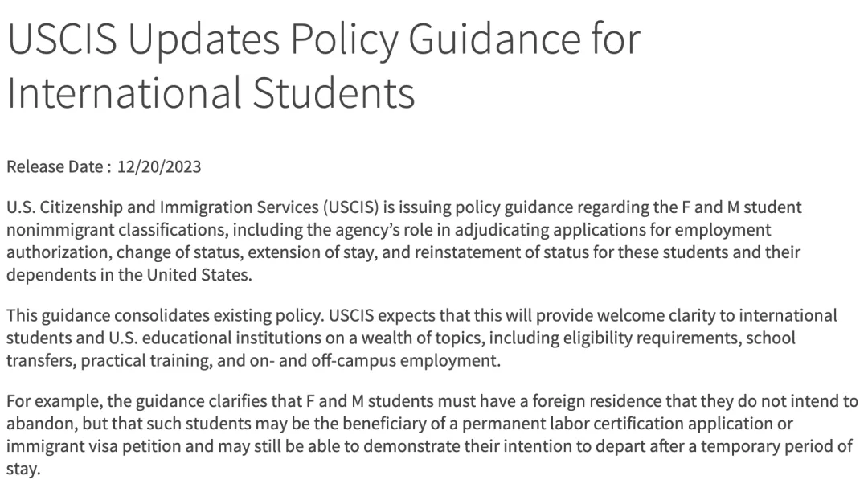Viewport: 868px width, 488px height.
Task: Click the "Release Date" label
Action: 54,167
